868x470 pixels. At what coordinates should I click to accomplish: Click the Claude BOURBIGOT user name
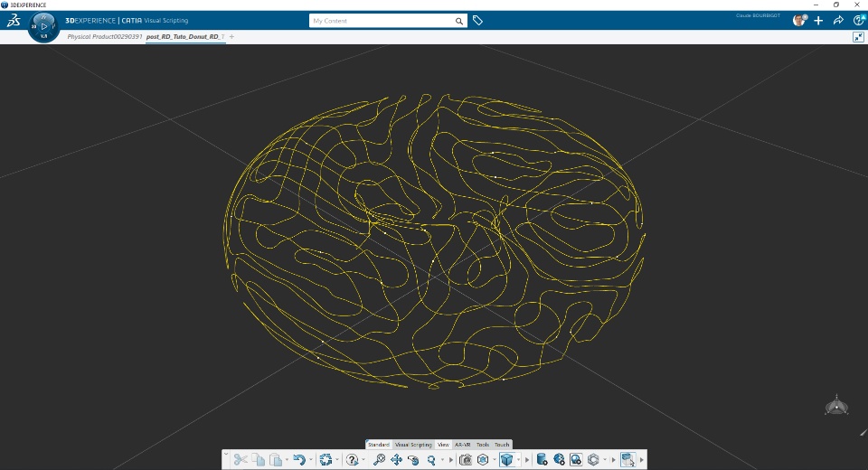[758, 15]
